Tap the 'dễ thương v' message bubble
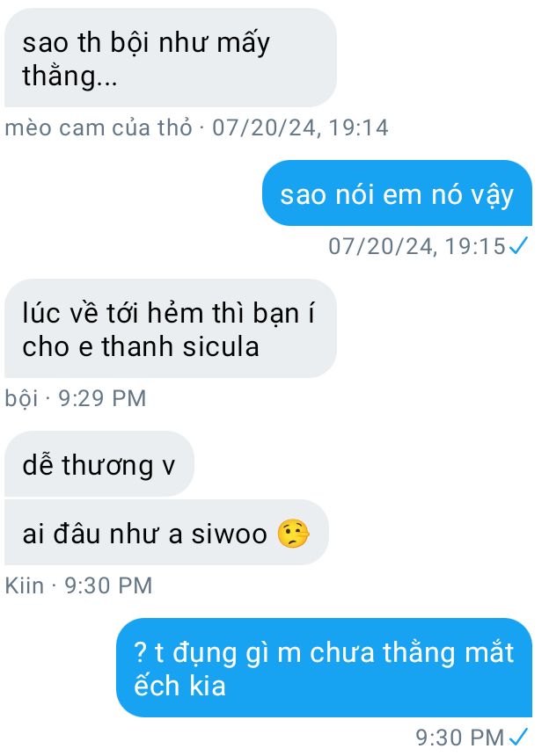The image size is (549, 756). tap(99, 464)
